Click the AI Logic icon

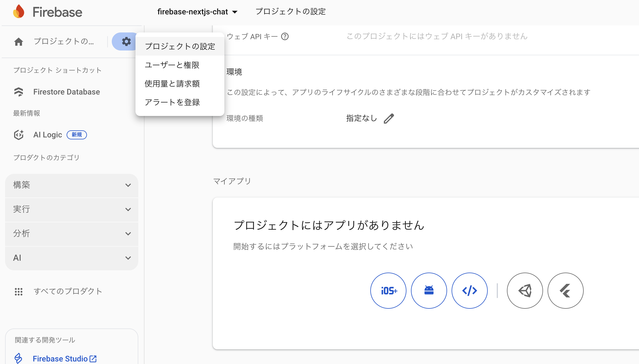click(19, 135)
